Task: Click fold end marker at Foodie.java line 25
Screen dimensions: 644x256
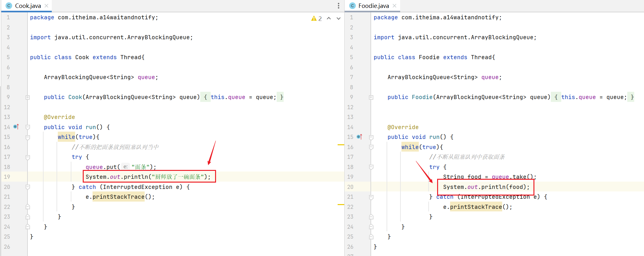Action: (x=371, y=237)
